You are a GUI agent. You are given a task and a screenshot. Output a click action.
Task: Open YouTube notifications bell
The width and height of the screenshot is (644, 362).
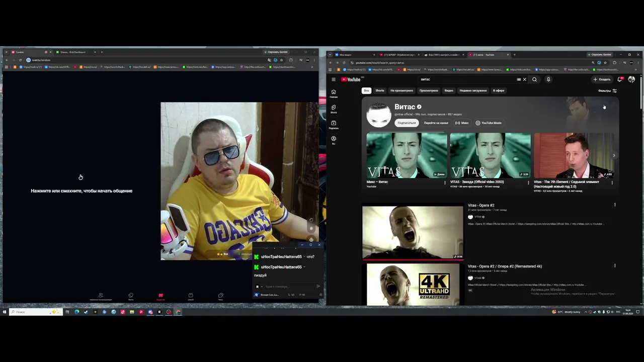click(620, 79)
